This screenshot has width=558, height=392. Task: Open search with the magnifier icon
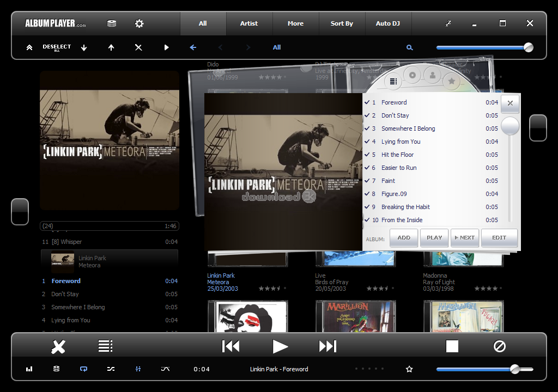click(x=410, y=47)
